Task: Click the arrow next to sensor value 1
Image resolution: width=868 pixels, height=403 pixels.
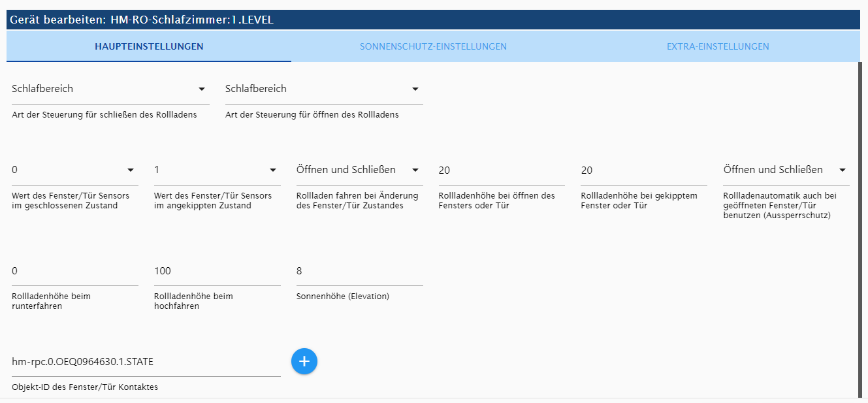Action: click(x=273, y=170)
